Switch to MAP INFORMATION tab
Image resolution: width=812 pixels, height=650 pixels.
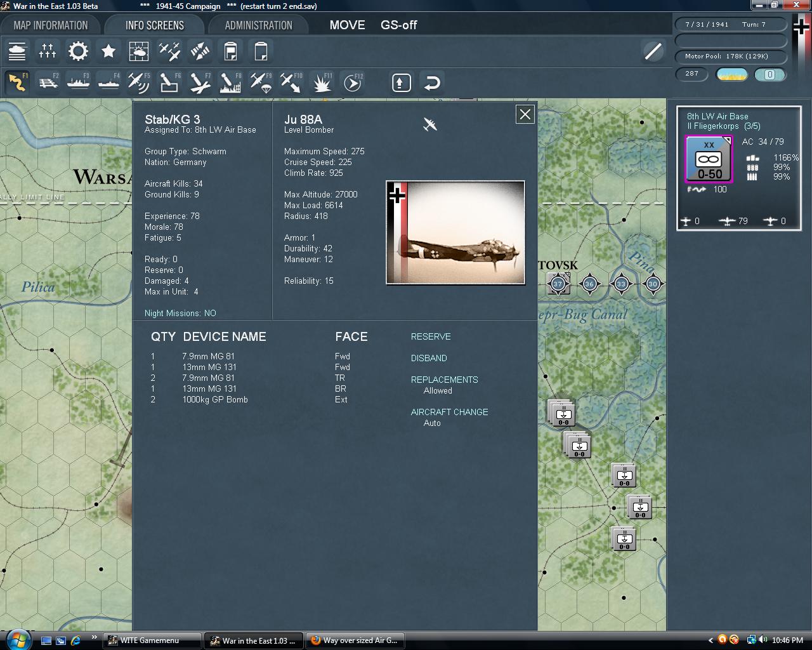(x=51, y=25)
